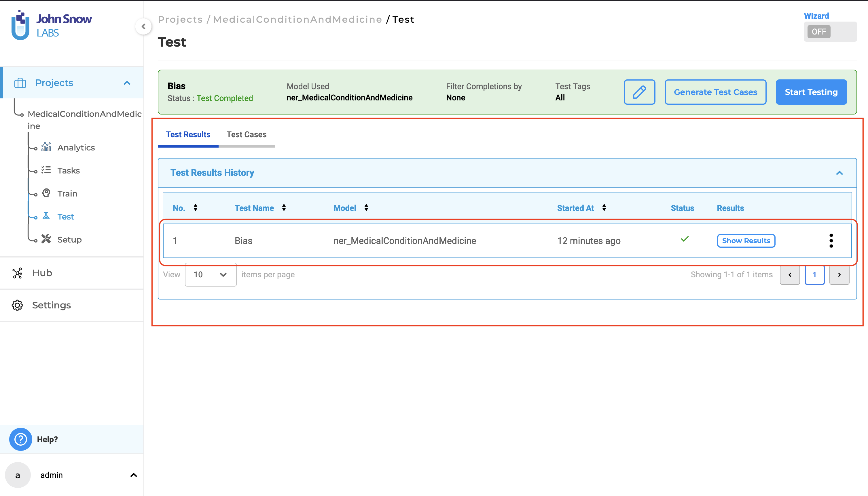Viewport: 868px width, 496px height.
Task: Click Start Testing button
Action: point(812,92)
